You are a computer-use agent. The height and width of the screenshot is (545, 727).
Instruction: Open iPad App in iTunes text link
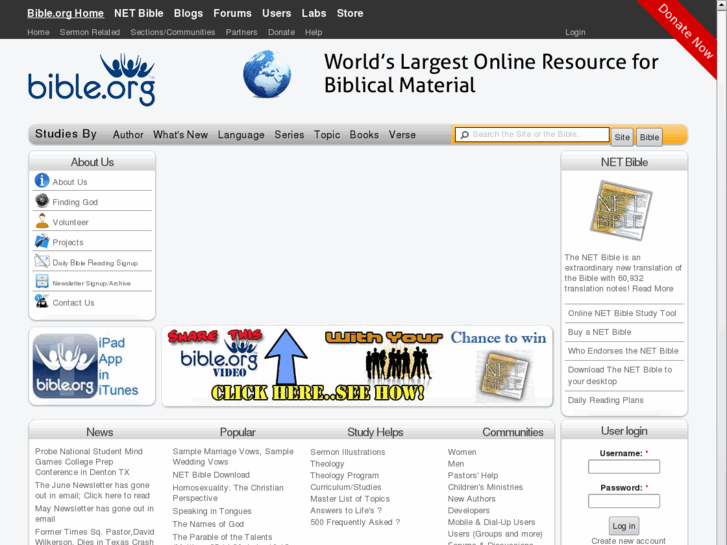coord(118,366)
